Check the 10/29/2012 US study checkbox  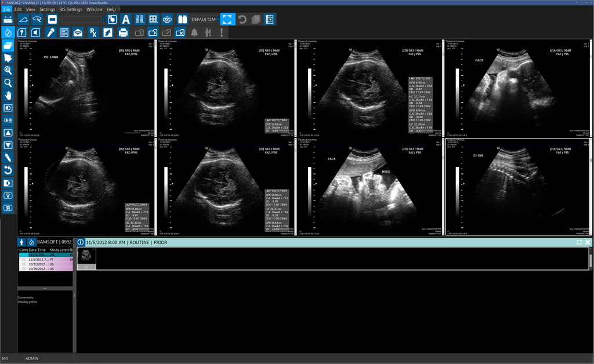coord(24,269)
